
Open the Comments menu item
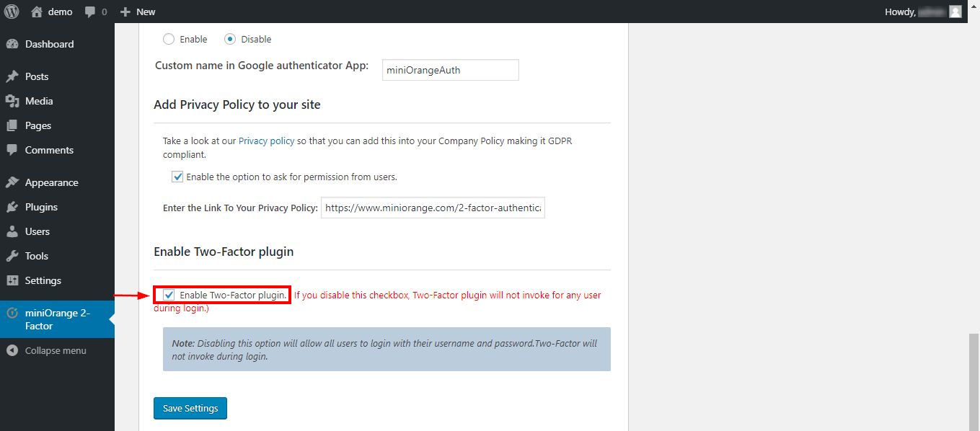click(57, 150)
